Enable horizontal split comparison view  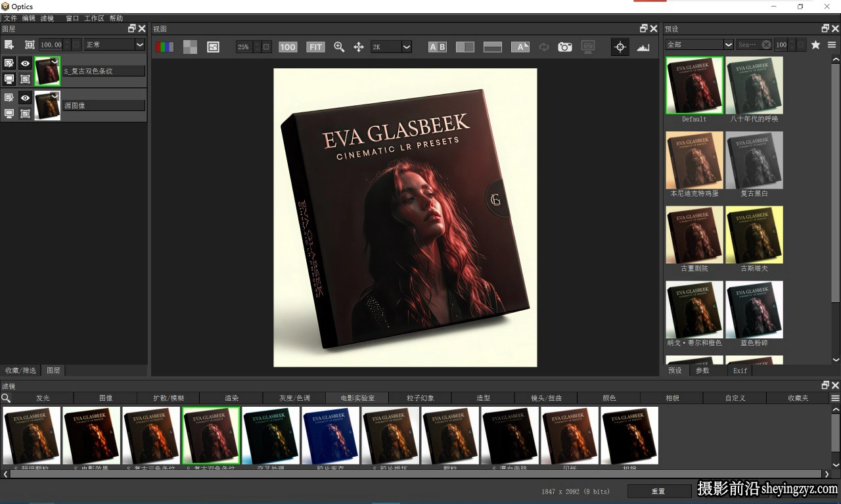(x=493, y=47)
